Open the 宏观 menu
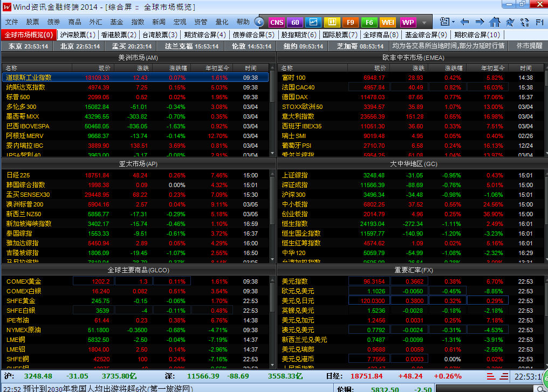 180,22
